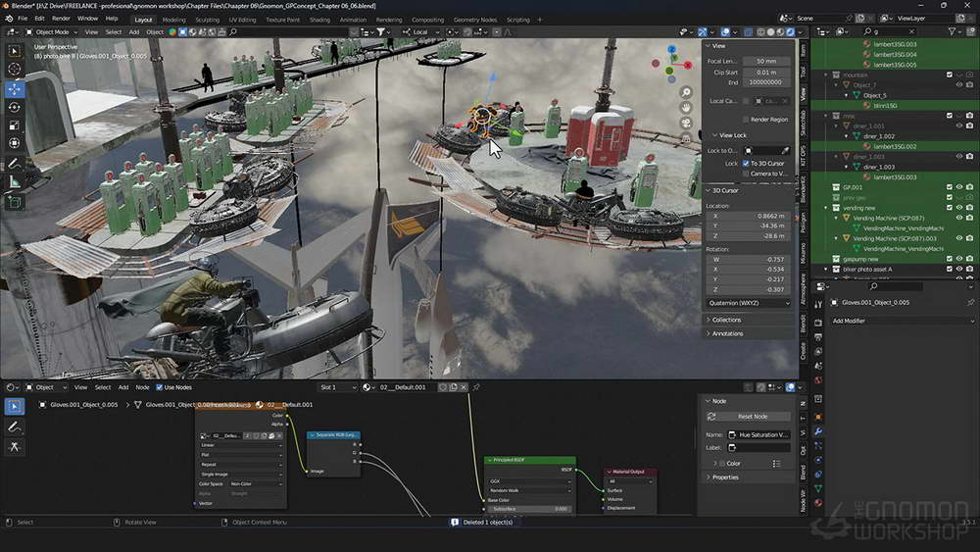Toggle X-ray display in viewport header
This screenshot has height=552, width=980.
point(748,32)
